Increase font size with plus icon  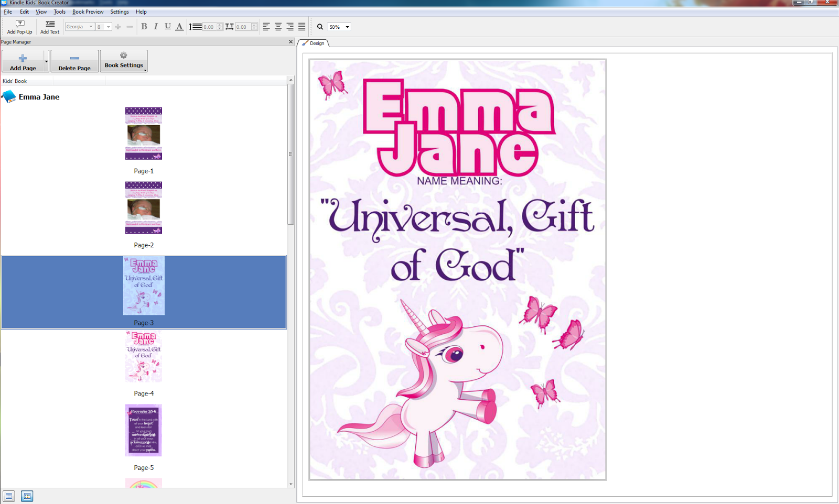pos(118,27)
